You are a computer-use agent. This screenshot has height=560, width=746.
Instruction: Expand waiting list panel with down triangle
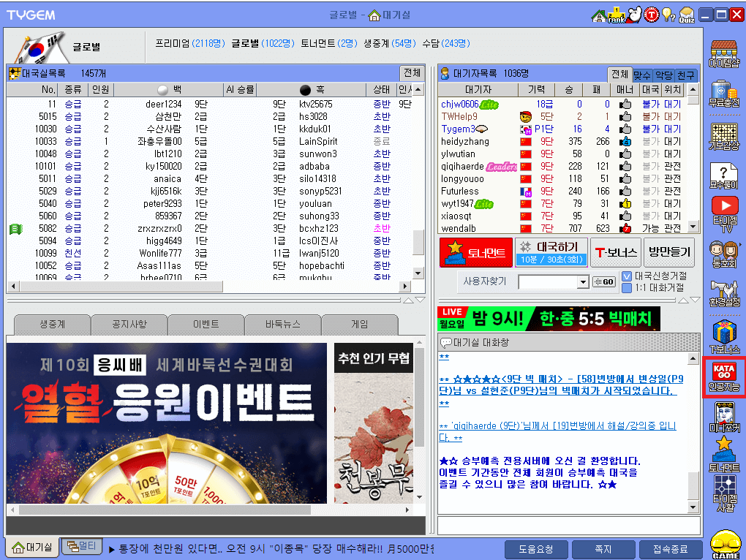pyautogui.click(x=695, y=300)
